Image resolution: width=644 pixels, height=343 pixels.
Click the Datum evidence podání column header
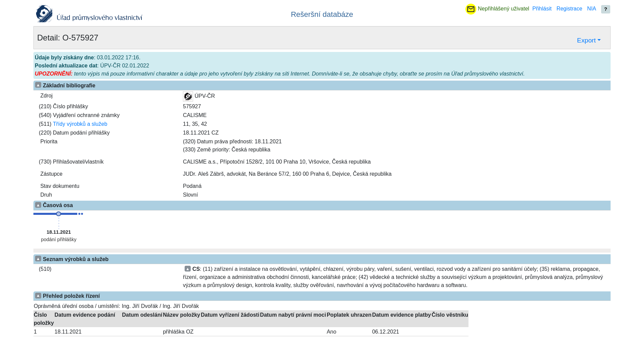pos(85,315)
